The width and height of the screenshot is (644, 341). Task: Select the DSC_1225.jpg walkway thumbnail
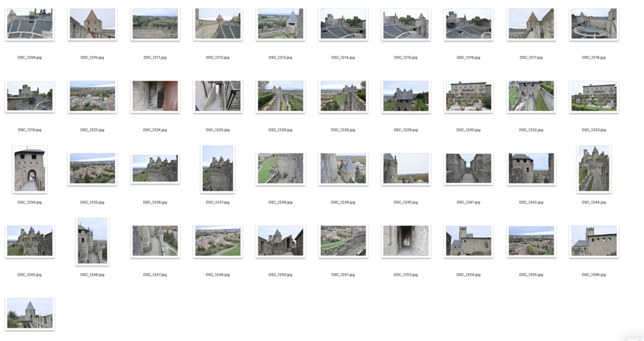click(218, 96)
